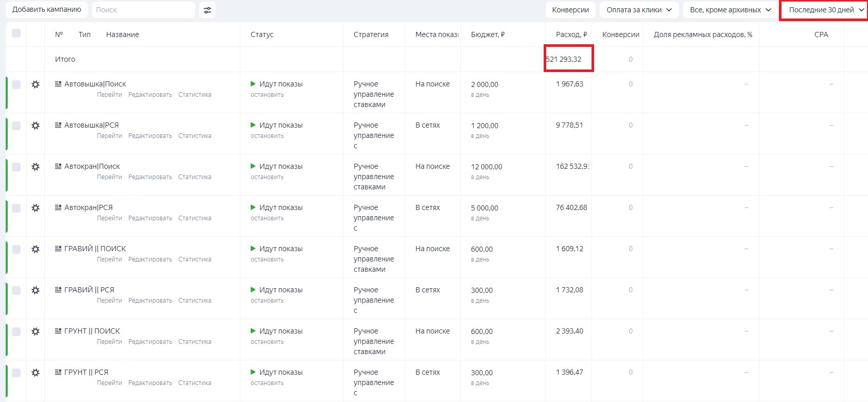
Task: Click остановить under Автокран|РСЯ status
Action: pyautogui.click(x=267, y=218)
